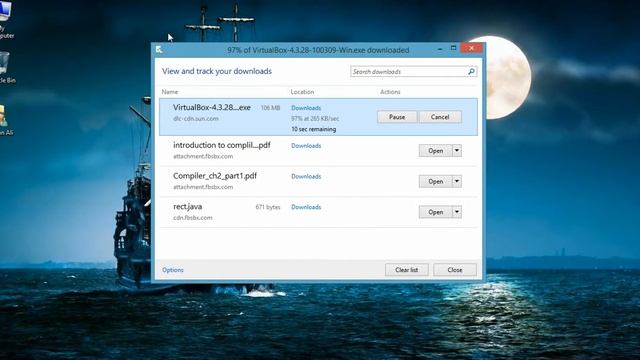Click Downloads location link for VirtualBox
The height and width of the screenshot is (360, 640).
(x=306, y=108)
